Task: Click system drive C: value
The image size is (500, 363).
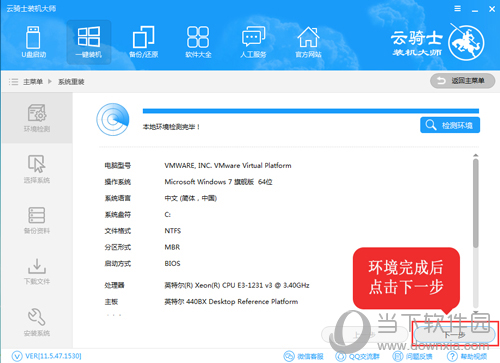Action: pyautogui.click(x=167, y=214)
